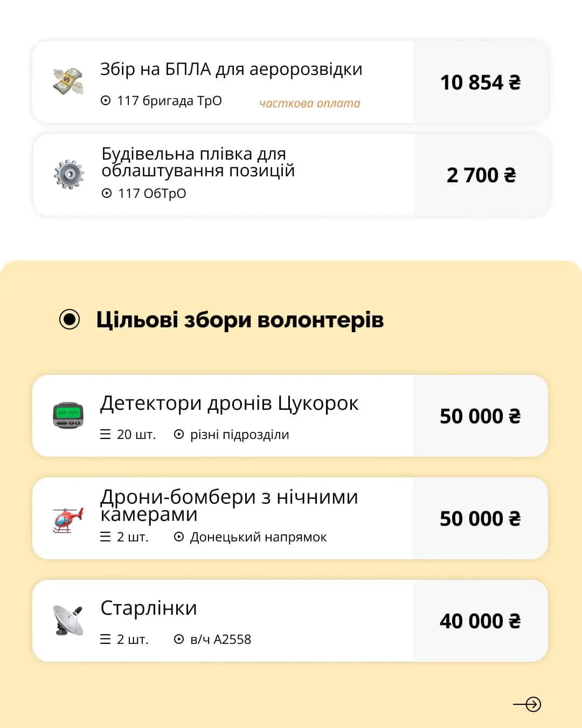Click the 2 700 ₴ amount
Screen dimensions: 582x728
pos(481,175)
